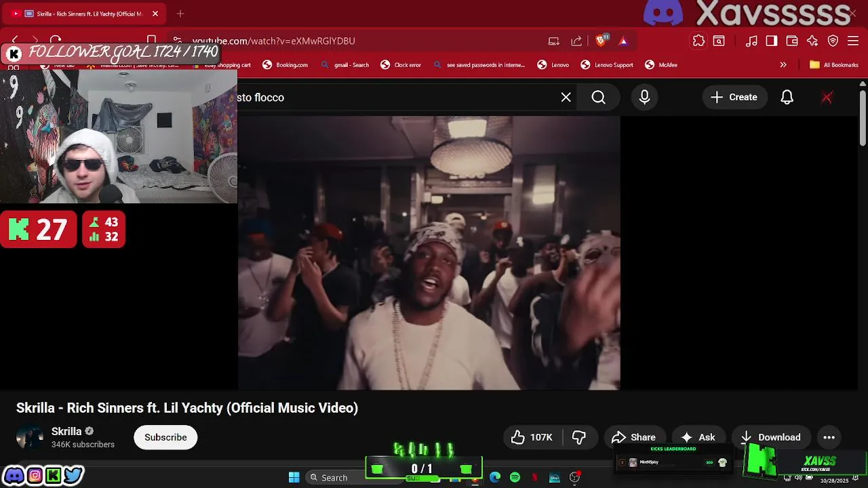Click the share page icon in address bar

point(576,41)
